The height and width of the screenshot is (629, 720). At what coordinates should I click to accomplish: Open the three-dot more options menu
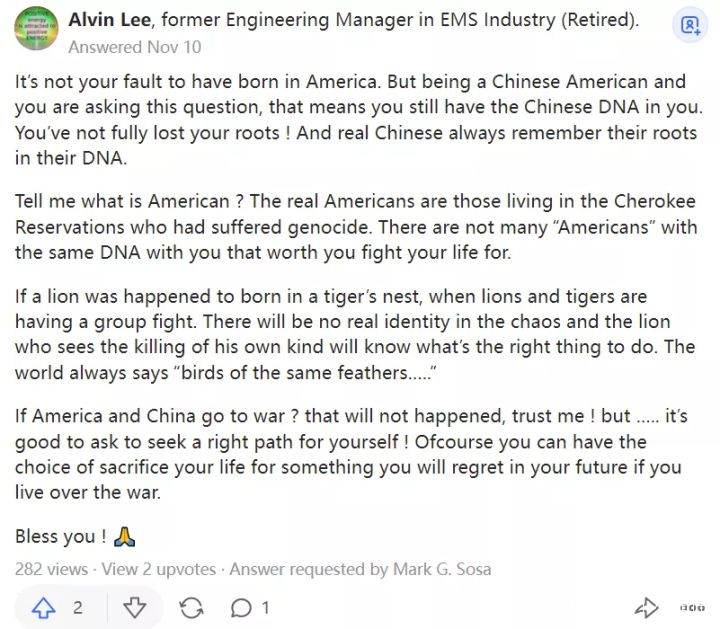coord(692,607)
